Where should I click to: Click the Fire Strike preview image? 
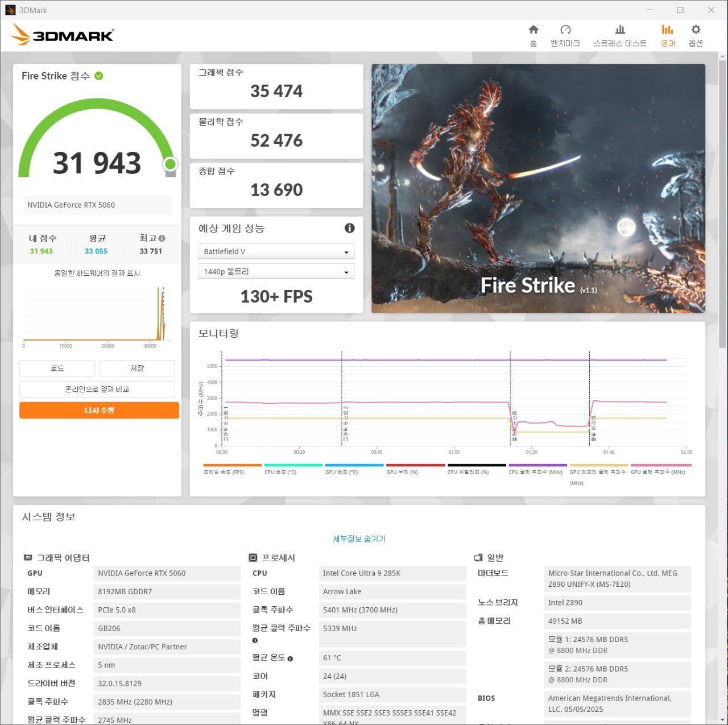coord(538,188)
